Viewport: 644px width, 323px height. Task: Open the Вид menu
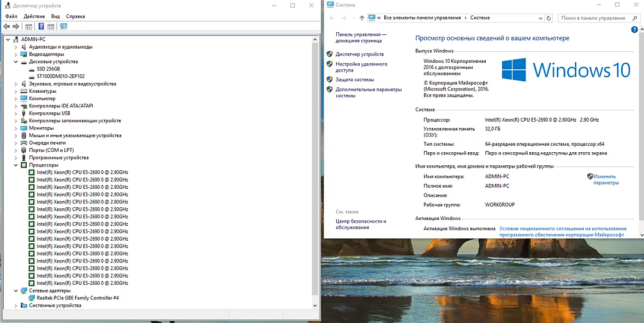(x=56, y=16)
